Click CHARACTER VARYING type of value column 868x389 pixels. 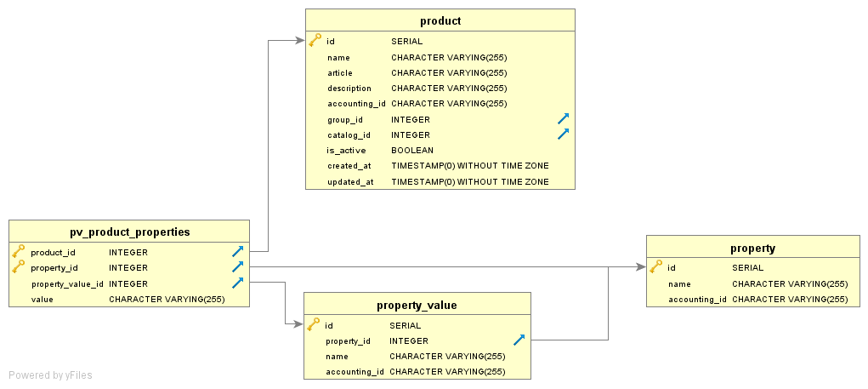click(167, 300)
